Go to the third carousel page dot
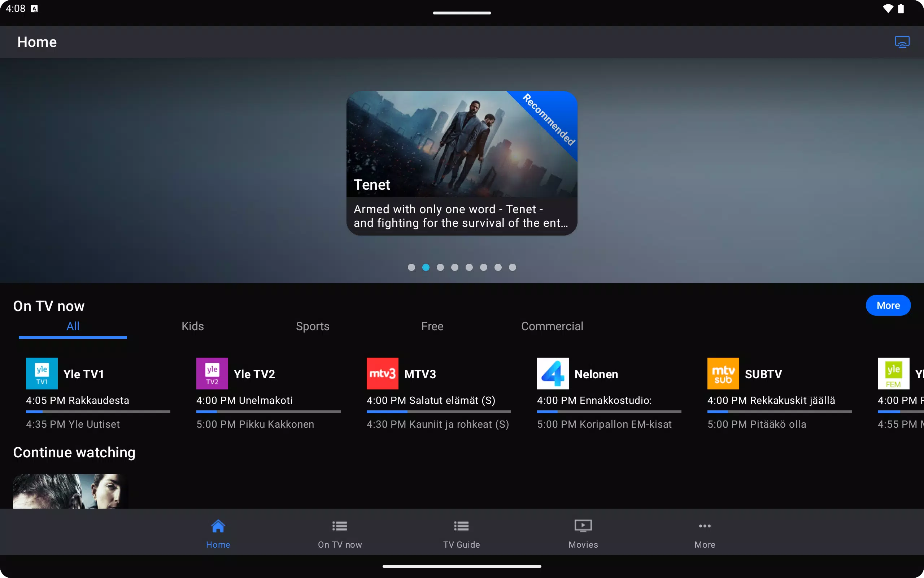The image size is (924, 578). (x=440, y=267)
